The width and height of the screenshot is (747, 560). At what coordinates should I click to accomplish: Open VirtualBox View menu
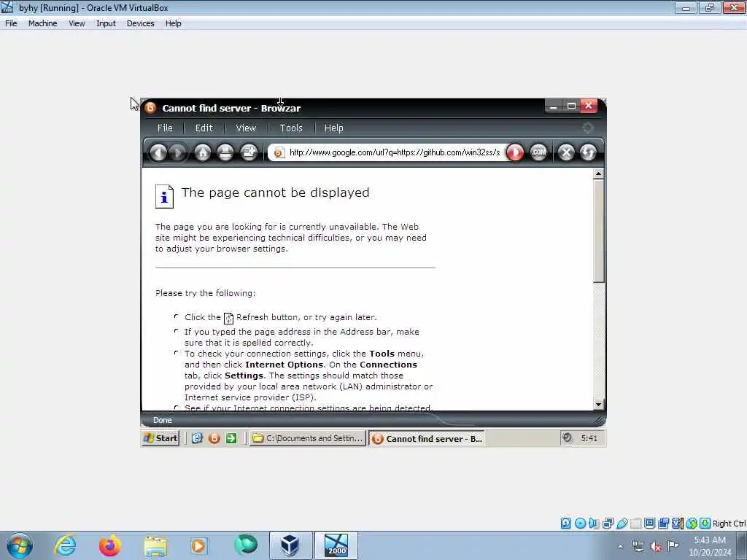(x=76, y=23)
